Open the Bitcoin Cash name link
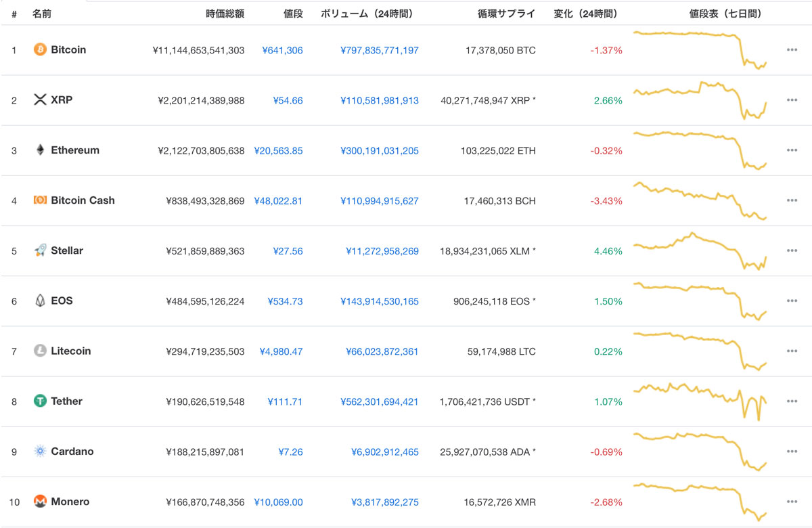This screenshot has height=528, width=812. click(83, 200)
